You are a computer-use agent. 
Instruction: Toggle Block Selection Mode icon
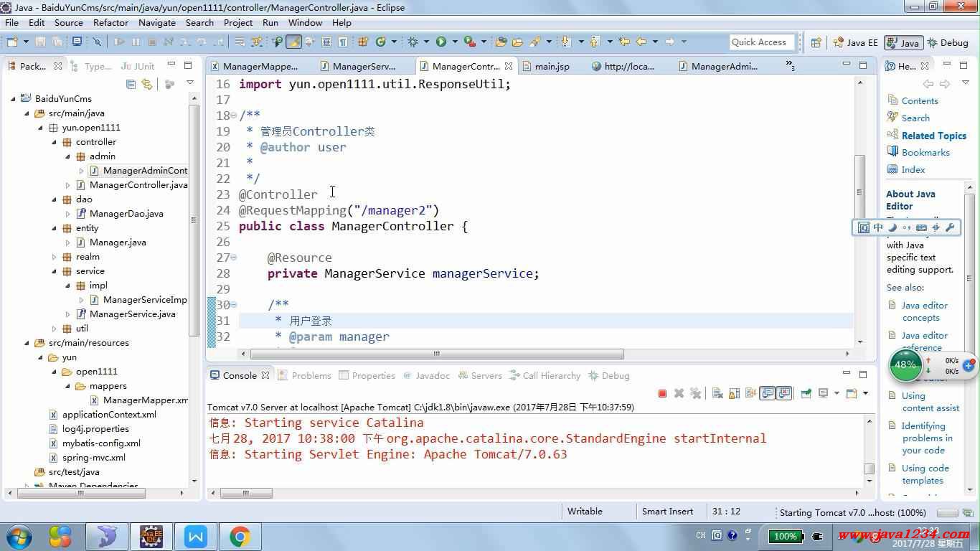click(326, 42)
